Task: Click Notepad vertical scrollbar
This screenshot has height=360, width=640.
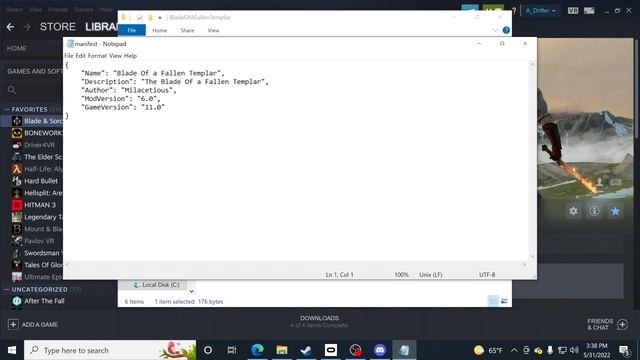Action: coord(533,160)
